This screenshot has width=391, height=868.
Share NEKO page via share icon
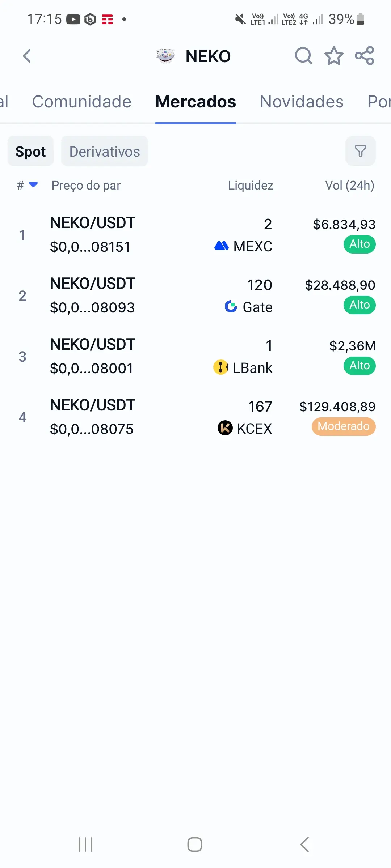pos(364,56)
